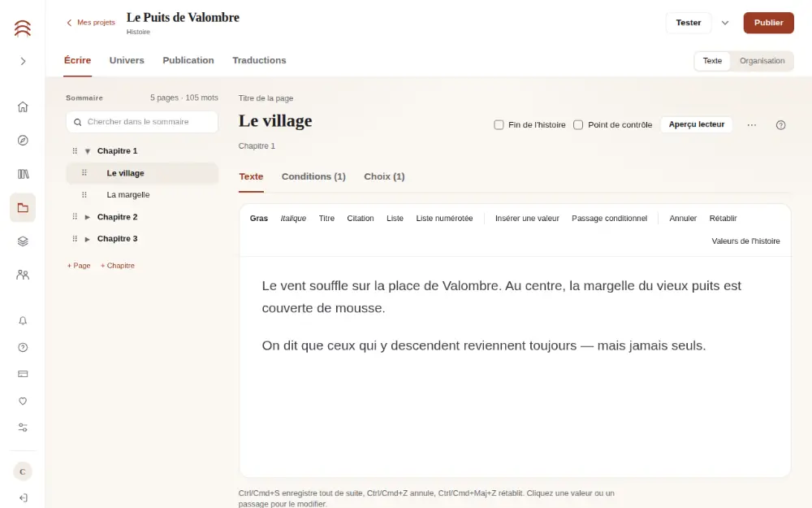Image resolution: width=812 pixels, height=508 pixels.
Task: Click the Chercher dans le sommaire field
Action: point(142,122)
